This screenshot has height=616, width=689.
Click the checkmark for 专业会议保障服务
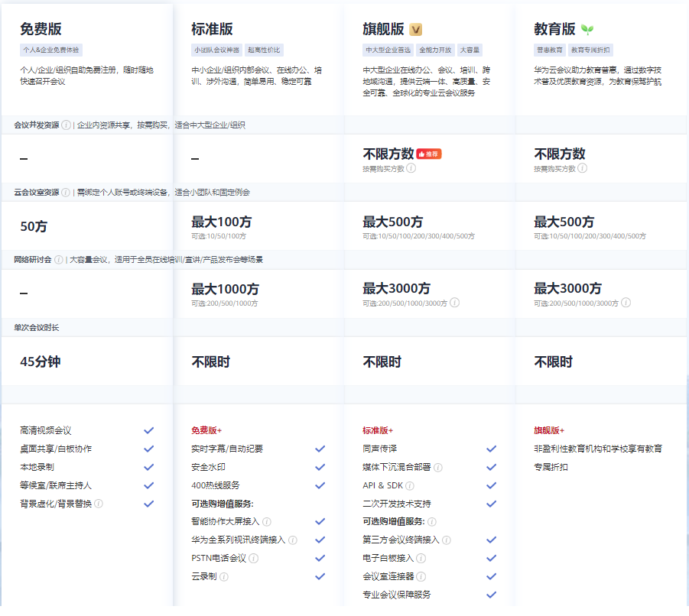(491, 595)
